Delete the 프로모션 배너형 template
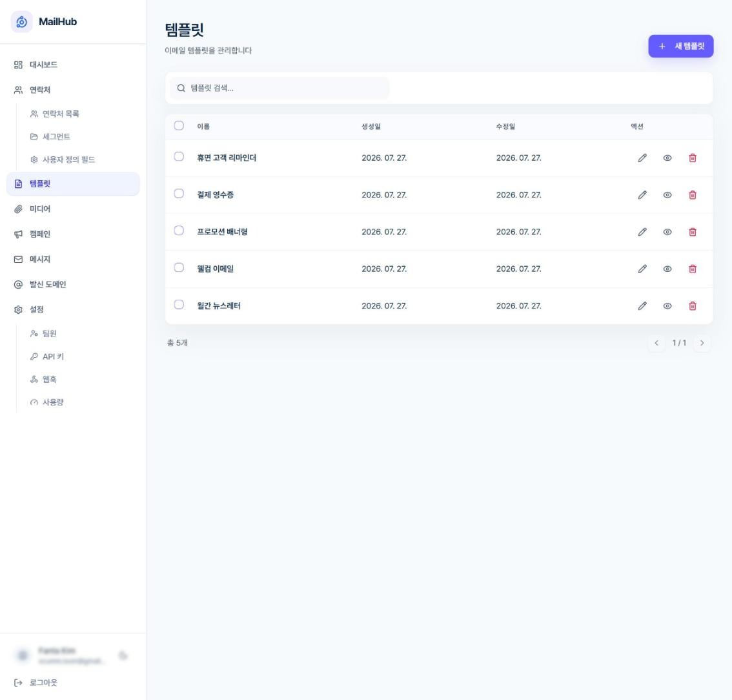The height and width of the screenshot is (700, 732). coord(693,232)
